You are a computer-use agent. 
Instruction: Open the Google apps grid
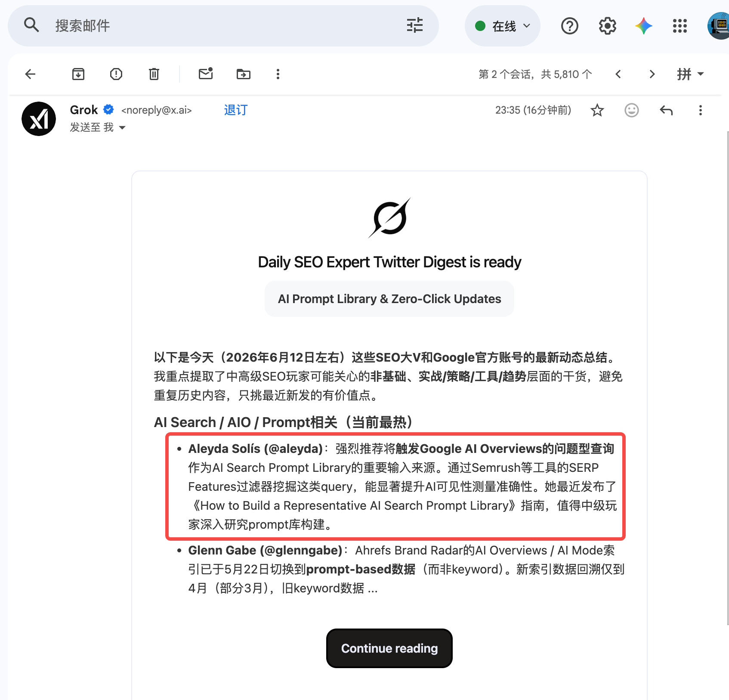[x=680, y=26]
